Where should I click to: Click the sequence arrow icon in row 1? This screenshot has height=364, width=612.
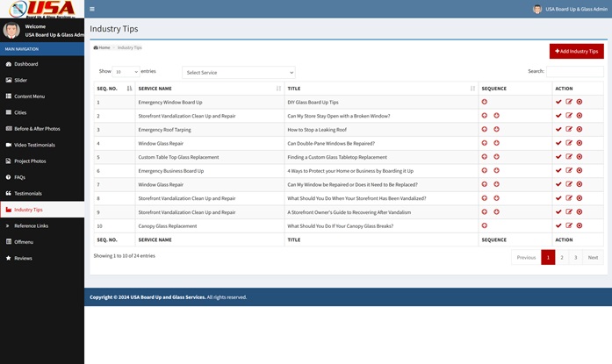pyautogui.click(x=485, y=102)
